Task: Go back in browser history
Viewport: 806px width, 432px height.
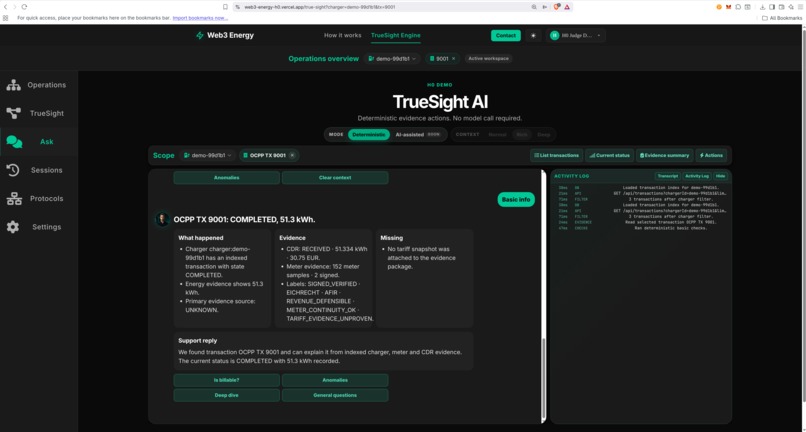Action: point(6,7)
